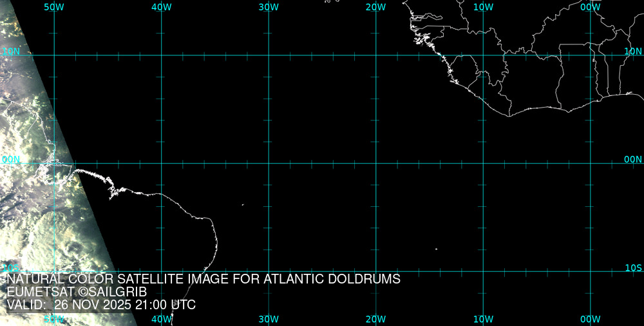Click grid intersection of 30W and equator
The image size is (644, 326).
point(269,163)
